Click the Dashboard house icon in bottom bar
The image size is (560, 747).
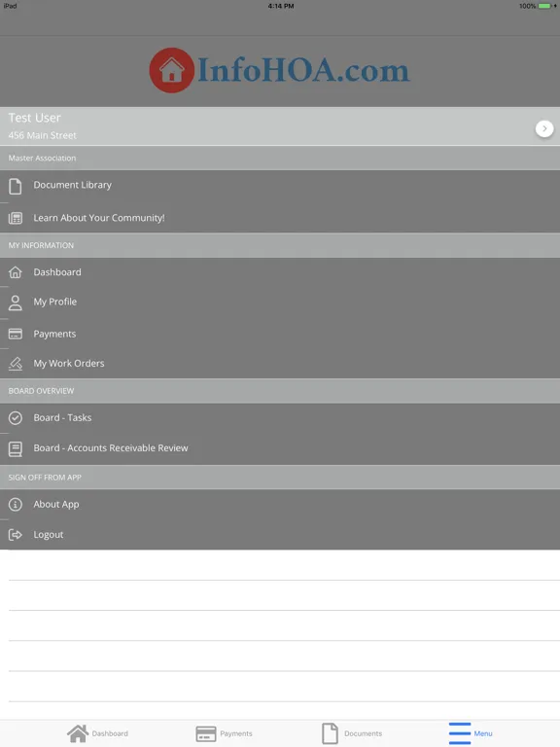[x=78, y=733]
